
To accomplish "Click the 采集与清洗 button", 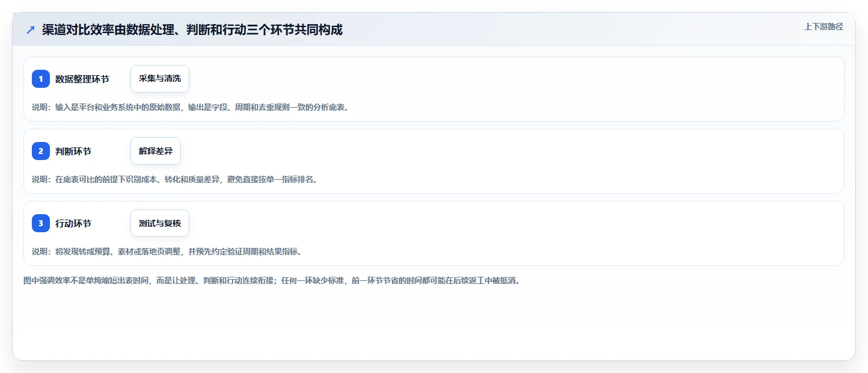I will (160, 79).
